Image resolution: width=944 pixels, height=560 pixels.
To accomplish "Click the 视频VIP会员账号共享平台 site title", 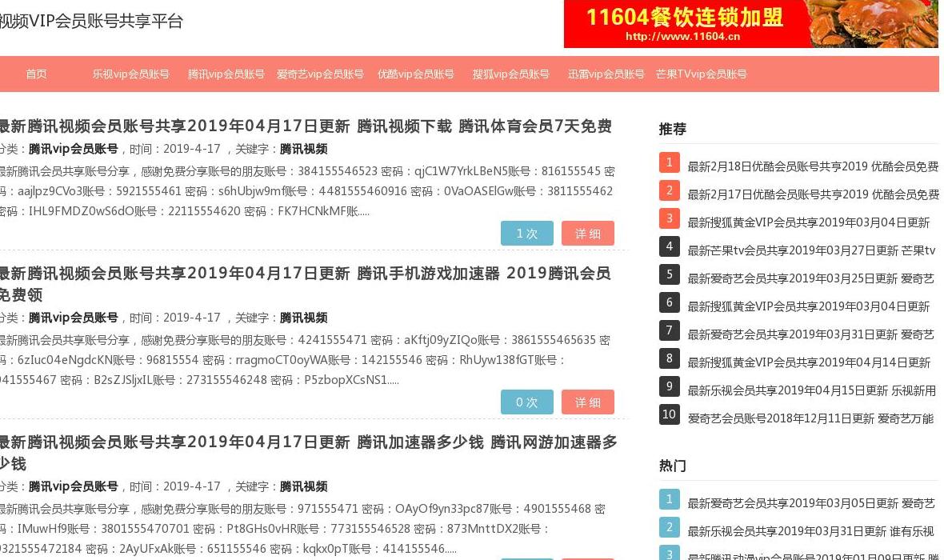I will tap(90, 21).
